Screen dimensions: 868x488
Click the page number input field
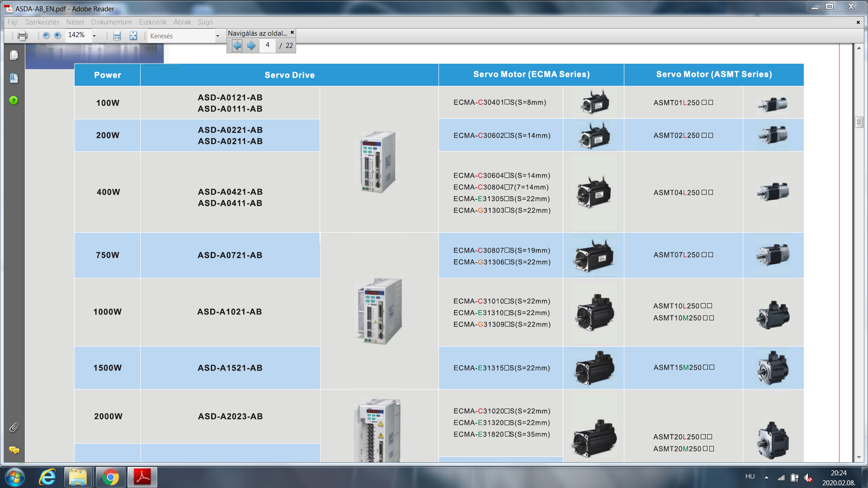point(268,45)
